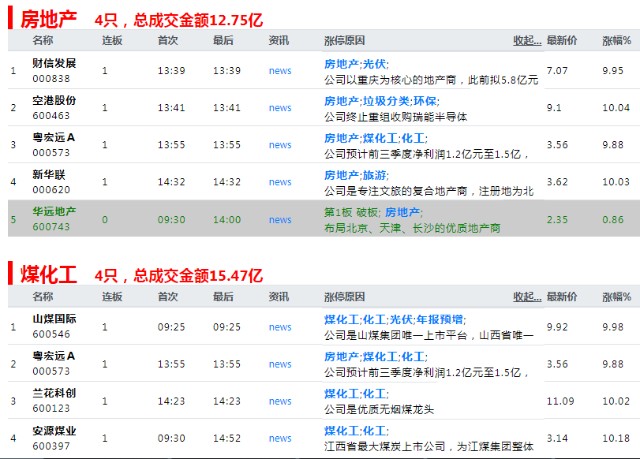Click 环保 tag in 空港股份 row
The image size is (640, 459).
pyautogui.click(x=425, y=101)
